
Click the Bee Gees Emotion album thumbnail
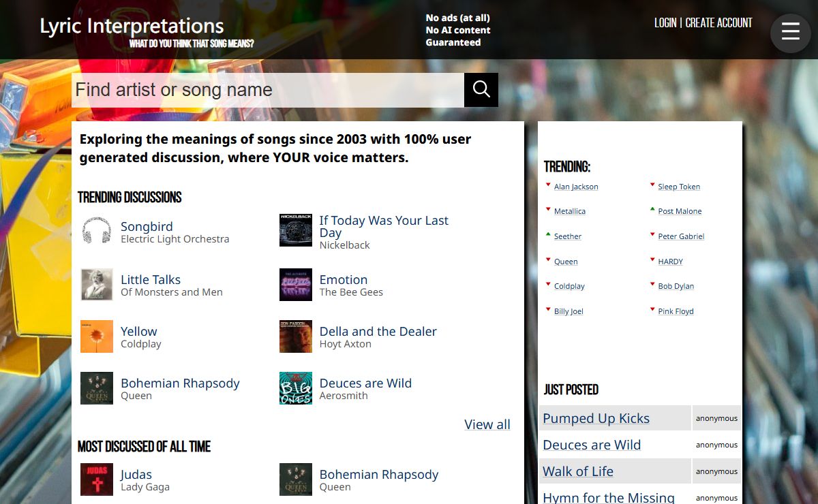coord(296,285)
